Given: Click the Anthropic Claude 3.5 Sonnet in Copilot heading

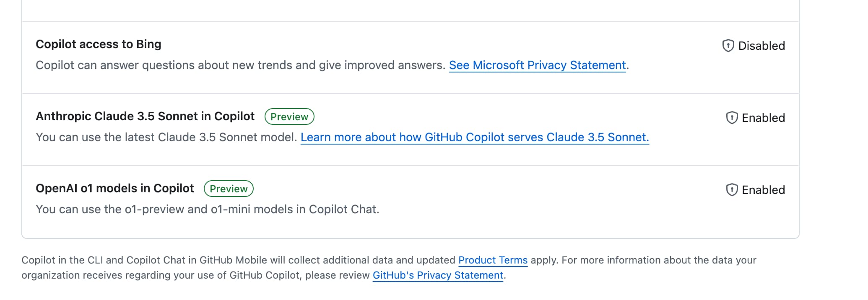Looking at the screenshot, I should [x=145, y=116].
